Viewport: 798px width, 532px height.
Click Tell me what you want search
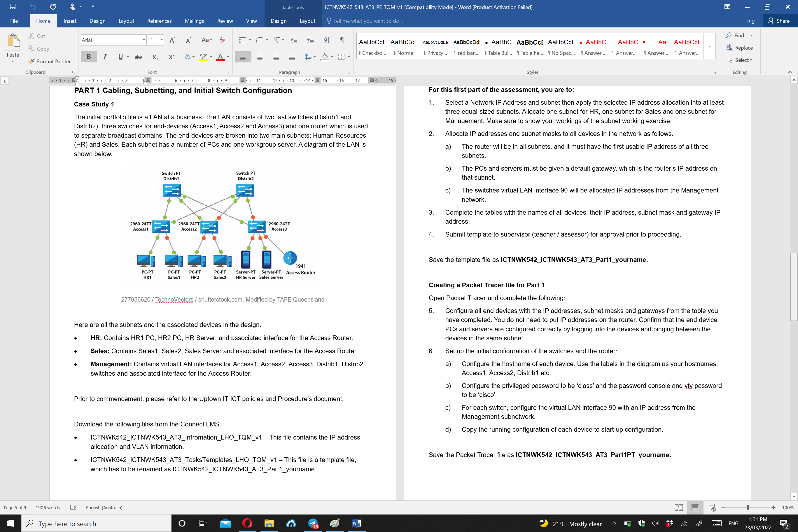point(368,21)
